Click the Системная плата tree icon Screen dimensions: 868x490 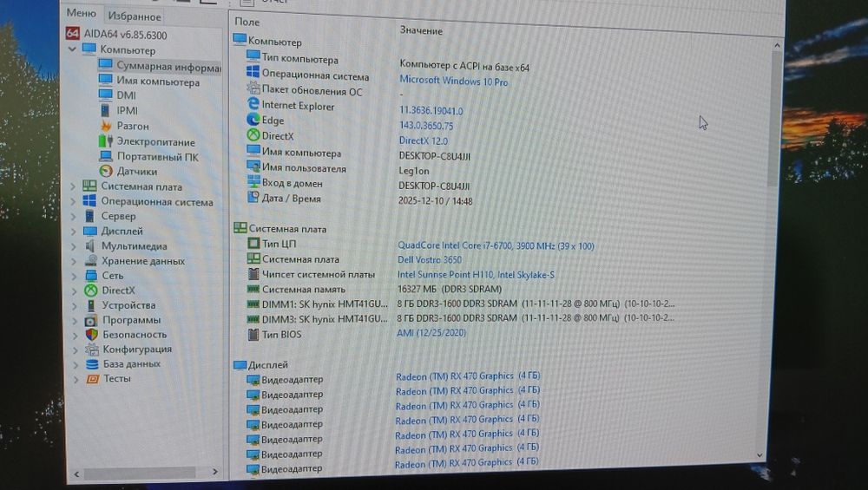pos(89,186)
